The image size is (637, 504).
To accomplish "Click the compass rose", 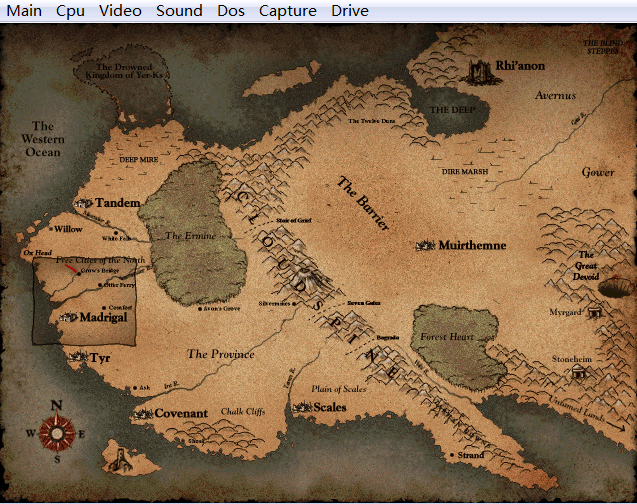I will pyautogui.click(x=56, y=433).
